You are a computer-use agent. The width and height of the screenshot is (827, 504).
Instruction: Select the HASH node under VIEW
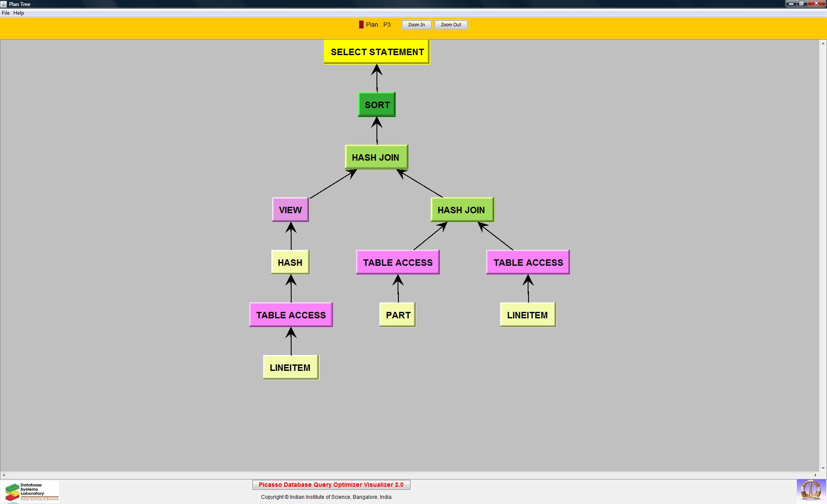point(290,262)
